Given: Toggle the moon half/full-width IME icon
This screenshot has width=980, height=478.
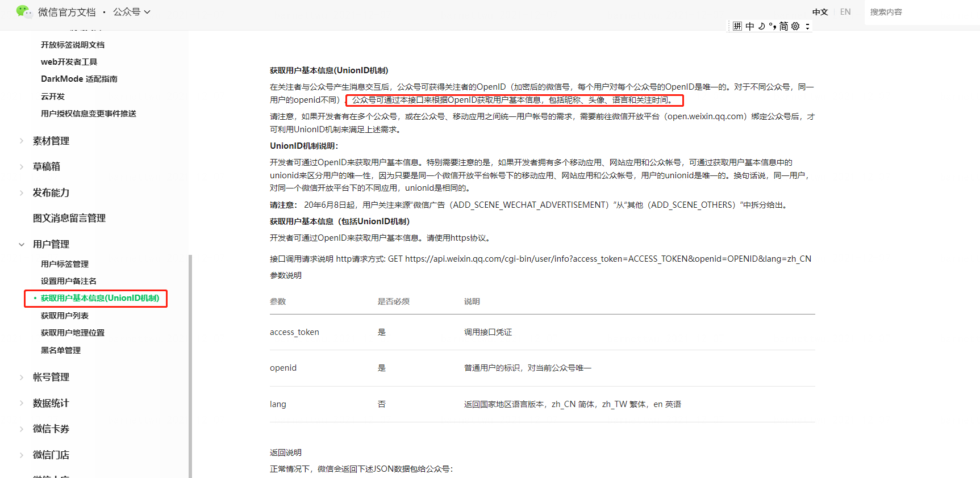Looking at the screenshot, I should (762, 26).
